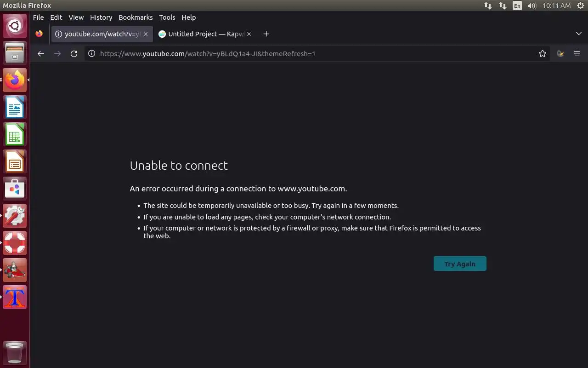588x368 pixels.
Task: Open the Edit menu
Action: coord(56,17)
